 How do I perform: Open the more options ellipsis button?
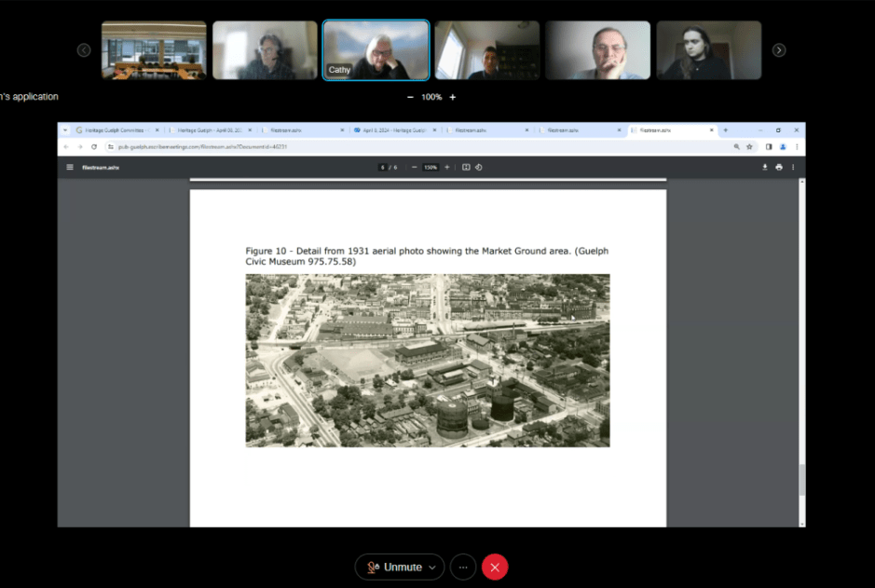pyautogui.click(x=463, y=567)
